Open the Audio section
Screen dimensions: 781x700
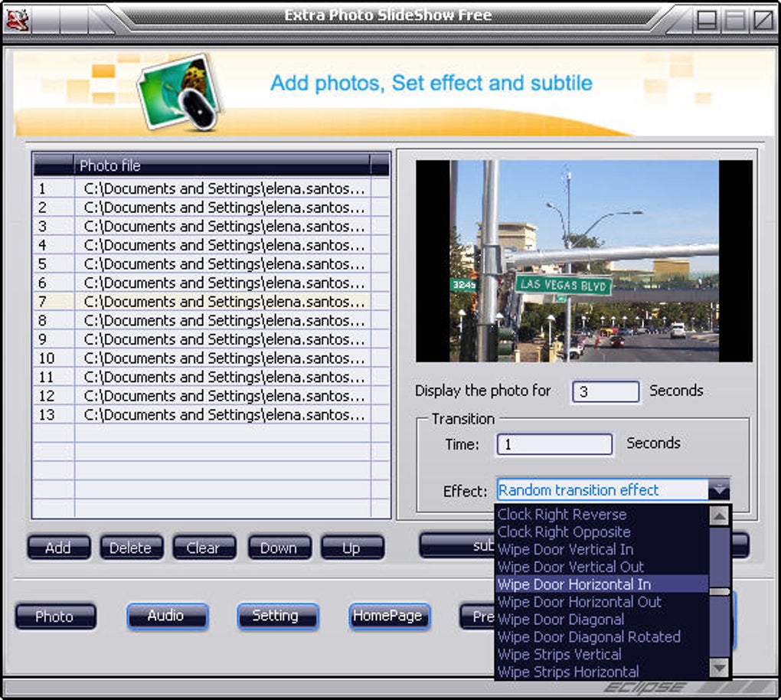(167, 616)
